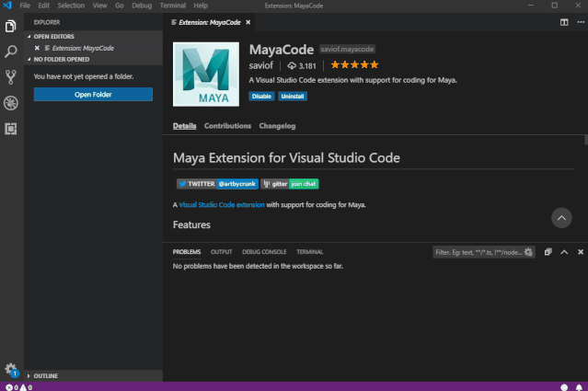This screenshot has height=391, width=588.
Task: Click the saviof.mayacode identifier label
Action: point(347,49)
